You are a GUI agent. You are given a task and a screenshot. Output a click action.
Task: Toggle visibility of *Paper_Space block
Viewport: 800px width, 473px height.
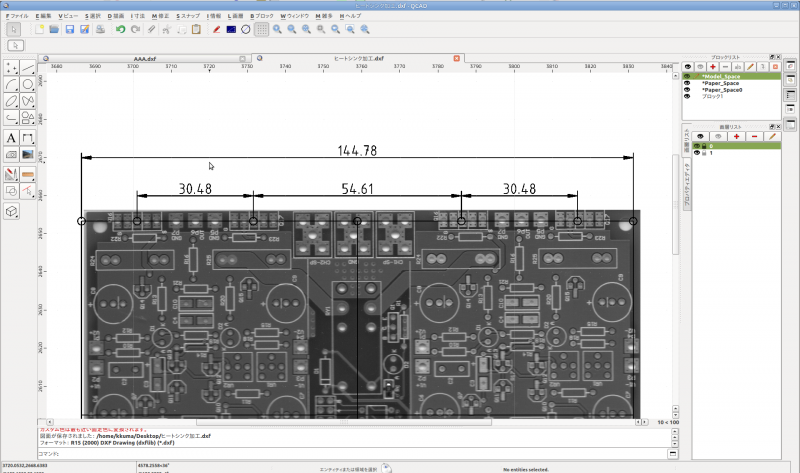(687, 83)
